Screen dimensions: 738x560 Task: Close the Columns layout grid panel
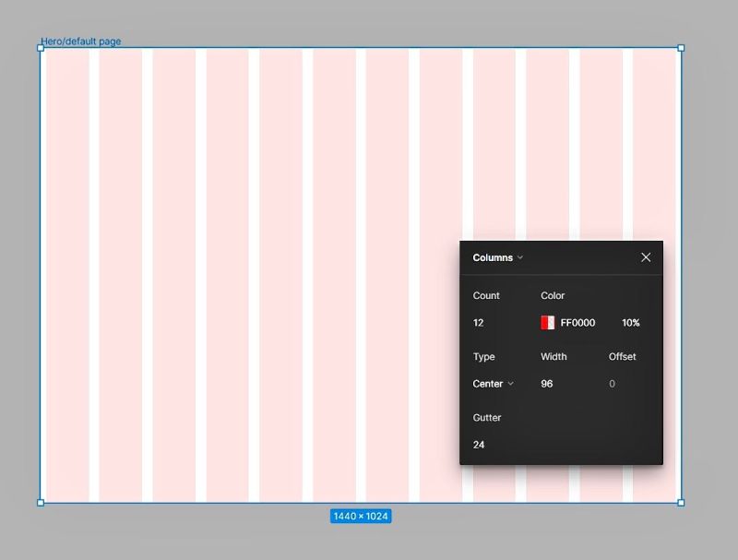[x=646, y=257]
